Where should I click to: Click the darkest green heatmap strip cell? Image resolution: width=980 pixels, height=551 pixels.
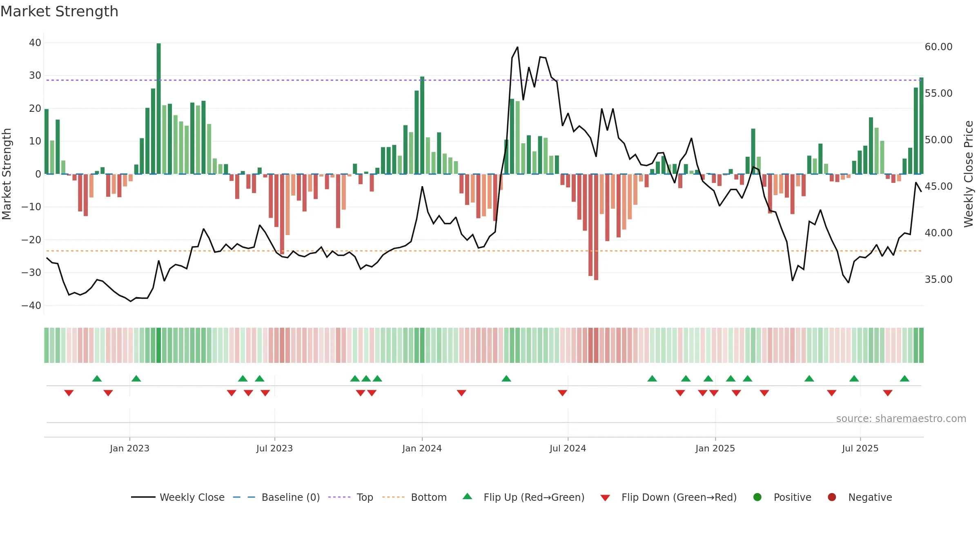point(158,345)
